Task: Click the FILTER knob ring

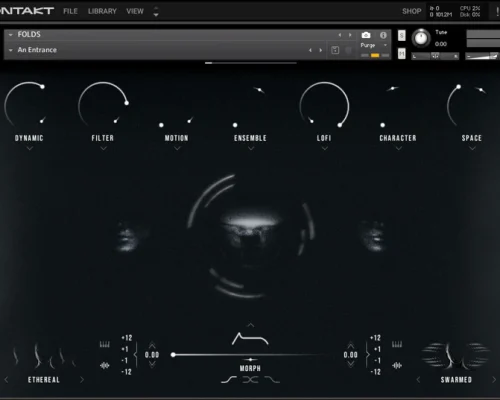Action: pyautogui.click(x=103, y=105)
